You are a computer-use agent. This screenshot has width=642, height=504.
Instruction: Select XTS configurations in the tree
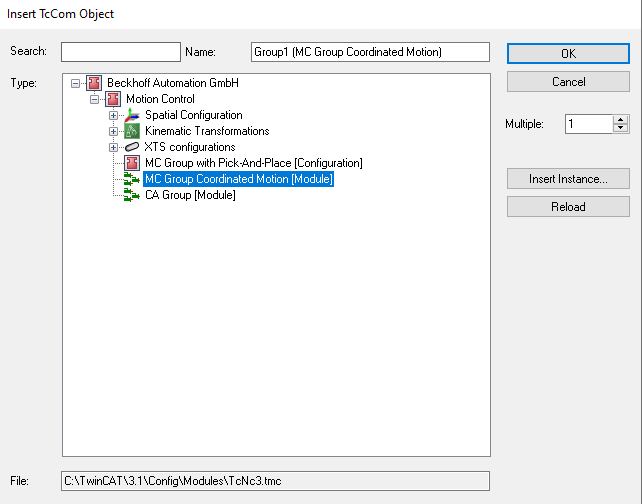click(190, 147)
